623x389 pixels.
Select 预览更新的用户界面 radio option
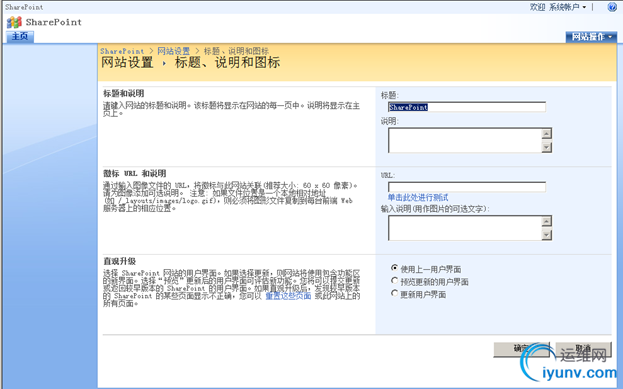(394, 281)
